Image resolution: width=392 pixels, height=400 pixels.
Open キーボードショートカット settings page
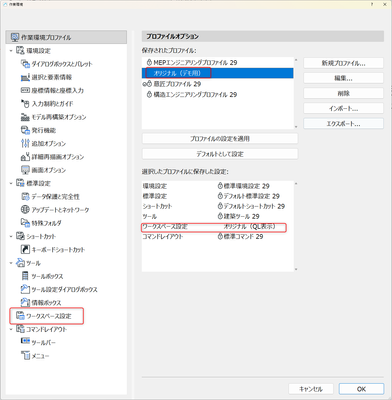point(53,249)
